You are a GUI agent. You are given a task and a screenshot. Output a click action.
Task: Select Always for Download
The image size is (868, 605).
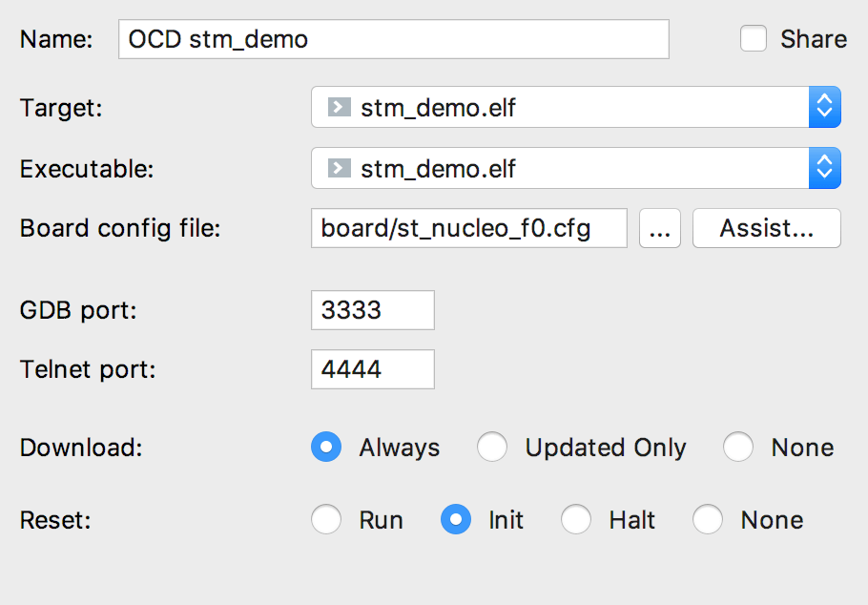pyautogui.click(x=326, y=448)
